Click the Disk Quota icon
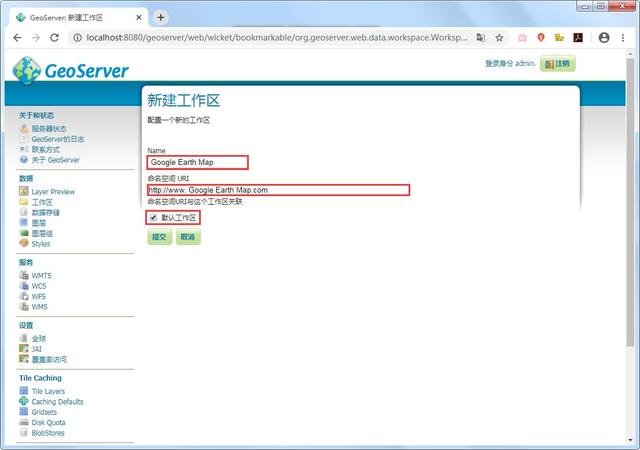The image size is (640, 450). pyautogui.click(x=24, y=422)
